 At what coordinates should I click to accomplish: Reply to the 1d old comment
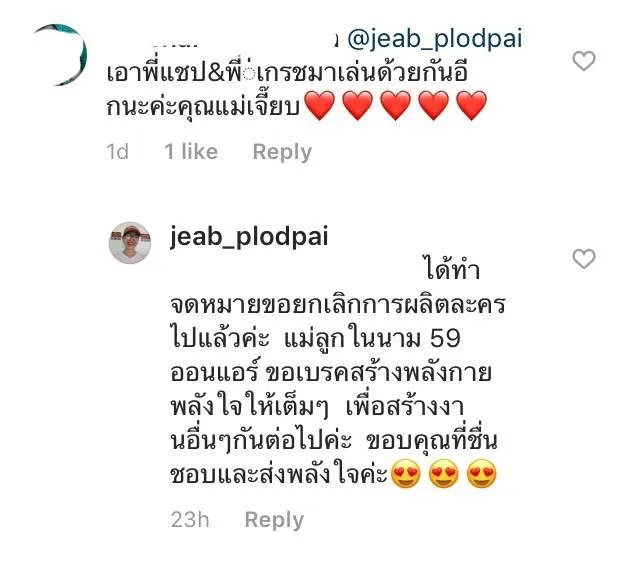tap(282, 152)
